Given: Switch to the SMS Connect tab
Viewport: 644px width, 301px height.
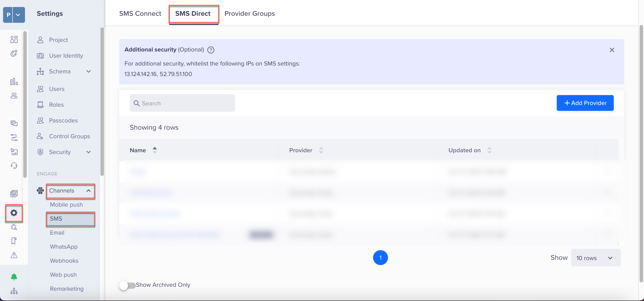Looking at the screenshot, I should point(140,13).
